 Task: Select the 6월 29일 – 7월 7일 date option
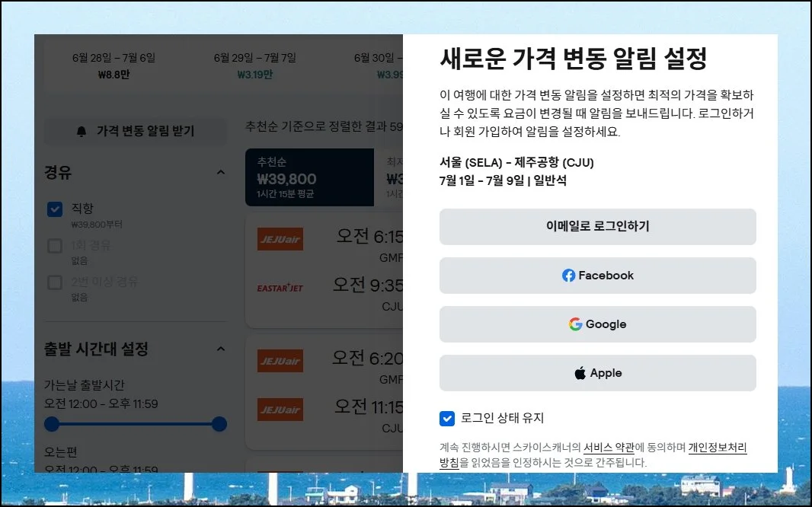(x=254, y=65)
